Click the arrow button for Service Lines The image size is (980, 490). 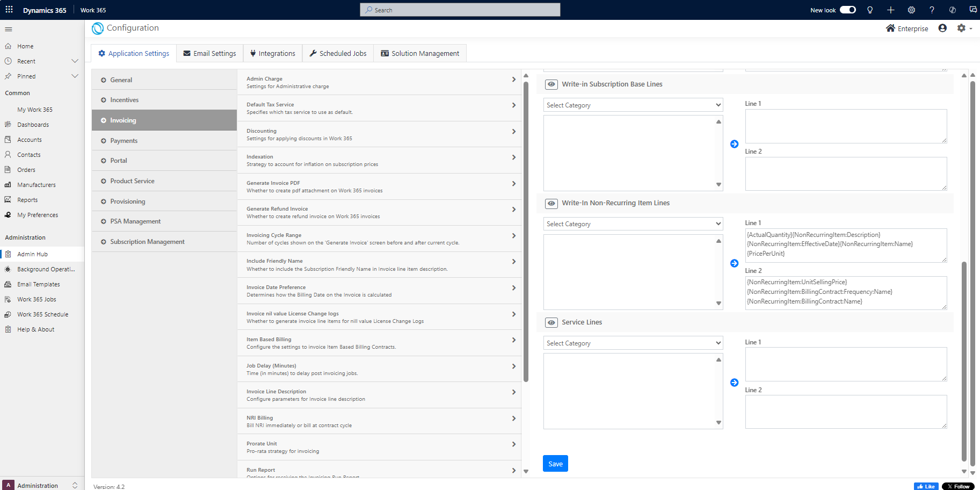click(735, 383)
